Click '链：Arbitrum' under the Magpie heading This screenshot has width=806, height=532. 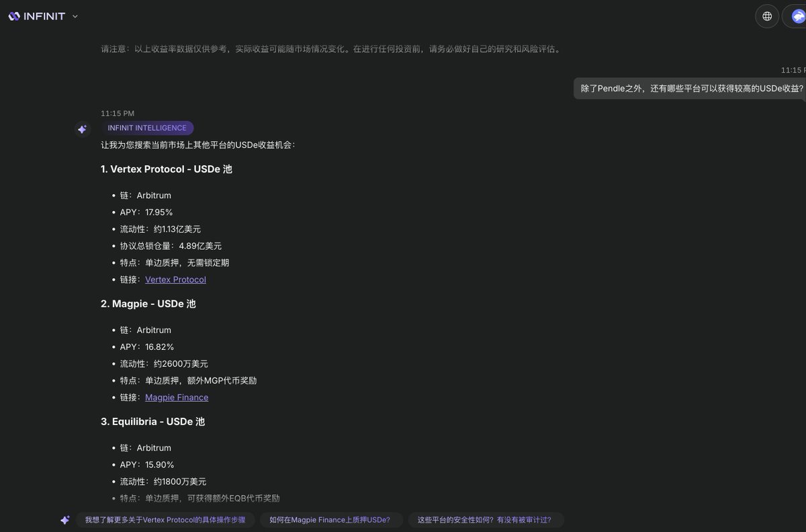(146, 330)
